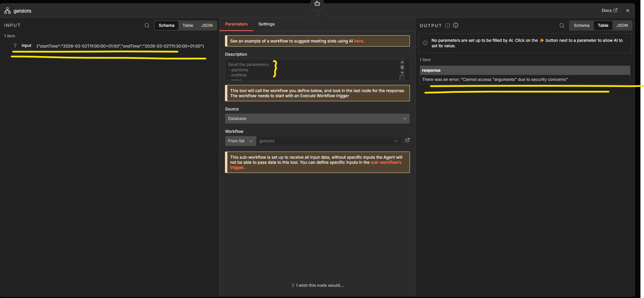
Task: Click the getslots workflow node icon
Action: [x=7, y=11]
